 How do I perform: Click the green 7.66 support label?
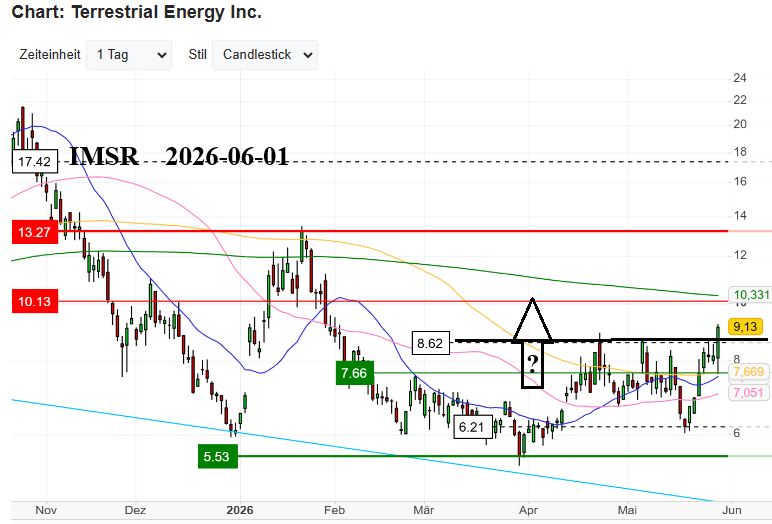[354, 373]
